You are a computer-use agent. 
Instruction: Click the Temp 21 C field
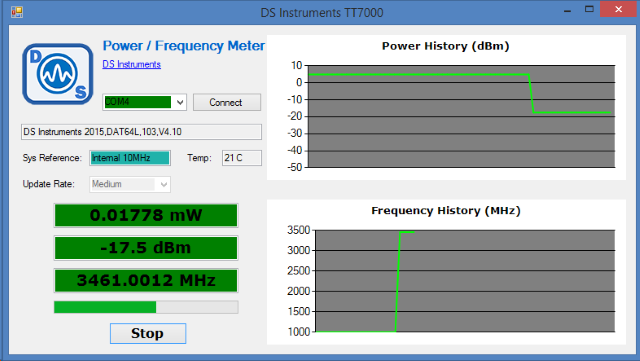pyautogui.click(x=242, y=158)
